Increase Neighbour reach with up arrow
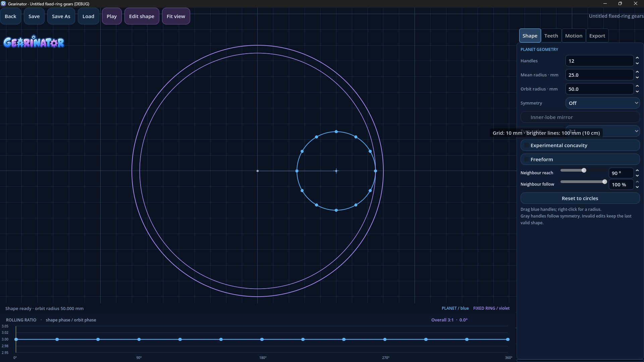Viewport: 644px width, 362px height. pos(637,171)
